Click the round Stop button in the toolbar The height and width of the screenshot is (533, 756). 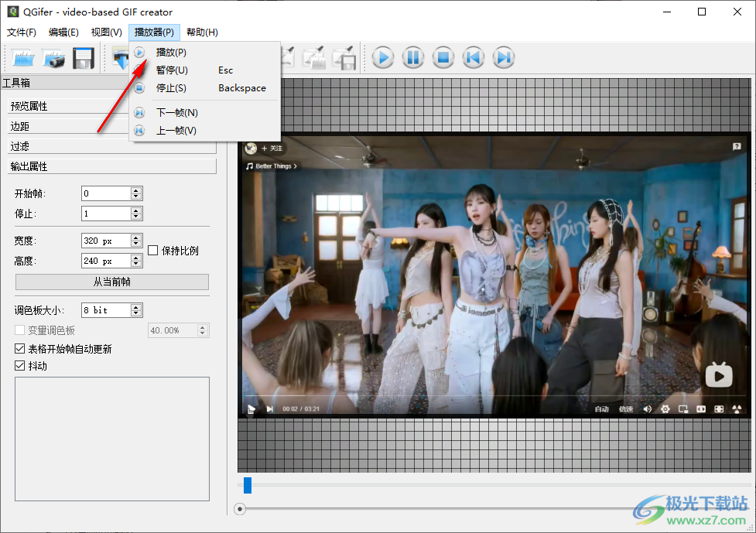443,58
